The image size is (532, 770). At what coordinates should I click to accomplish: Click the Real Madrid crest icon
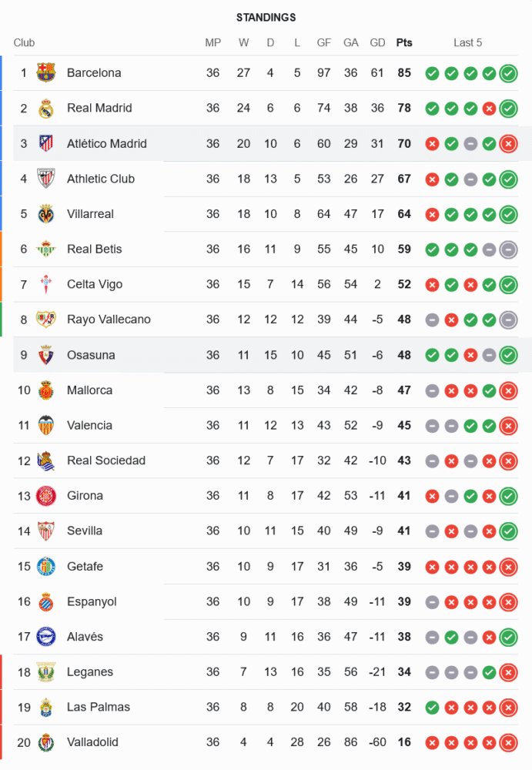[46, 109]
